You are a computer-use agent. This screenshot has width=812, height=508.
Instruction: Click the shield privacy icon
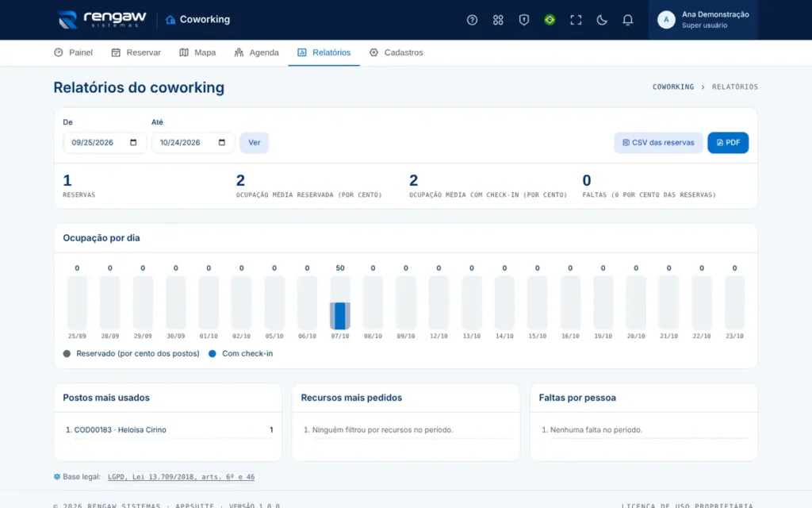click(x=523, y=20)
